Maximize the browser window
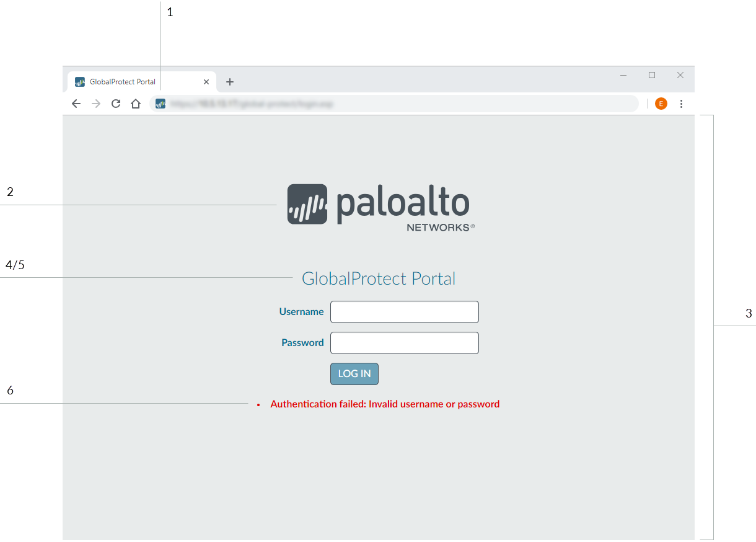This screenshot has width=756, height=542. tap(652, 75)
